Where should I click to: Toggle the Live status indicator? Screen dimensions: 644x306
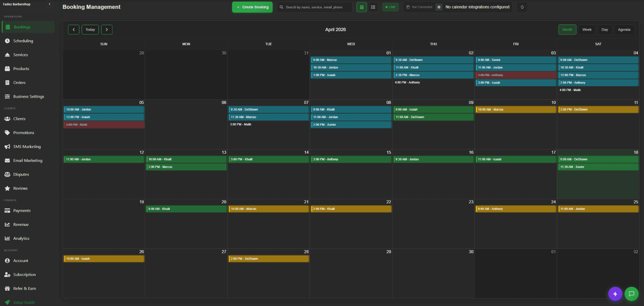(390, 7)
